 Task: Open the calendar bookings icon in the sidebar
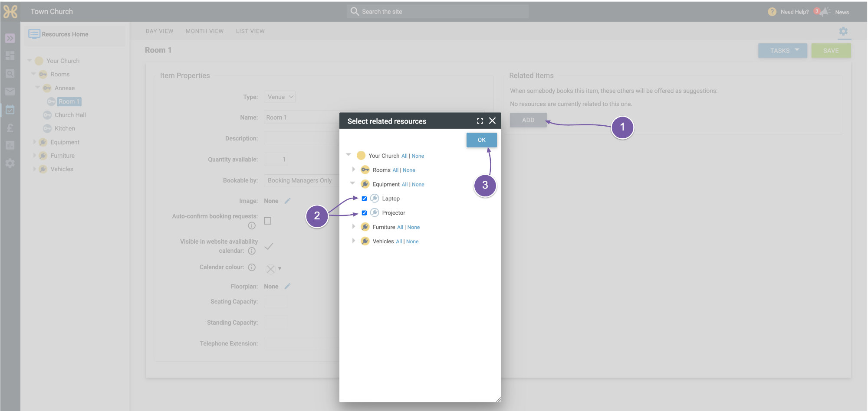coord(10,110)
